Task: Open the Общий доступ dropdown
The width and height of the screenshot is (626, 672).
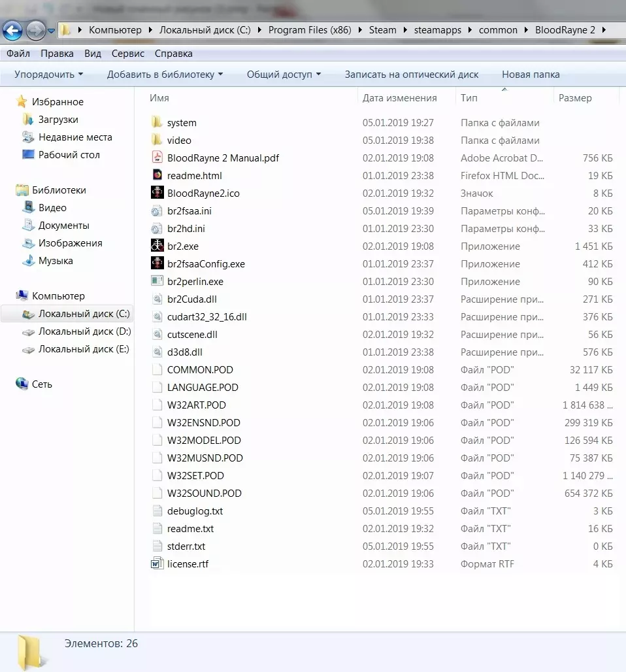Action: tap(284, 75)
